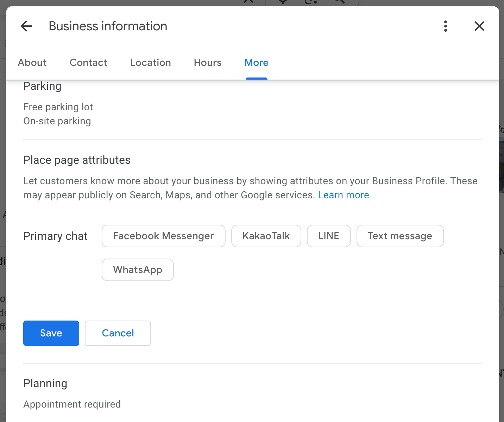Pick WhatsApp as the primary chat

coord(138,269)
